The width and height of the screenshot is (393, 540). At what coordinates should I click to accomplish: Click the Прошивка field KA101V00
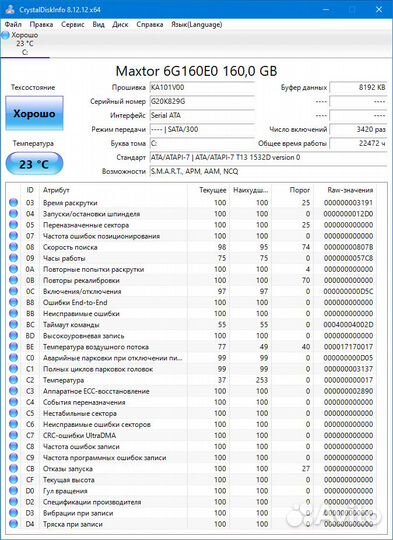(x=202, y=87)
